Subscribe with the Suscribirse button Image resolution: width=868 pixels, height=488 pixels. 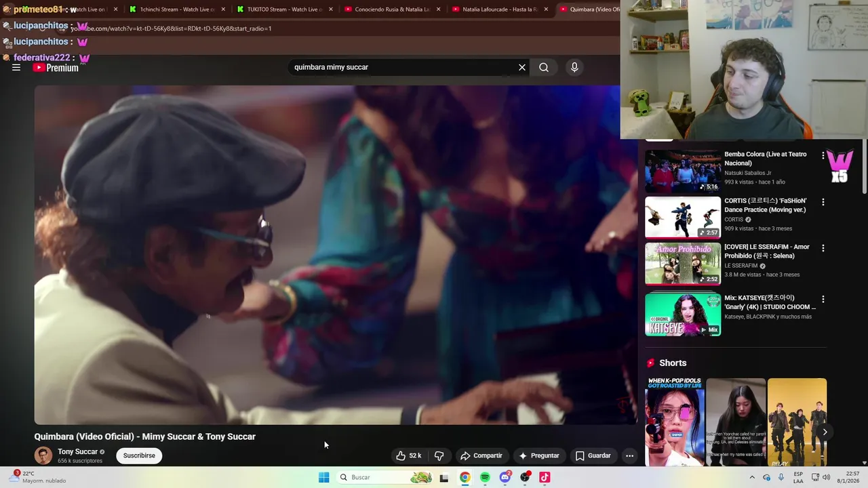point(139,455)
